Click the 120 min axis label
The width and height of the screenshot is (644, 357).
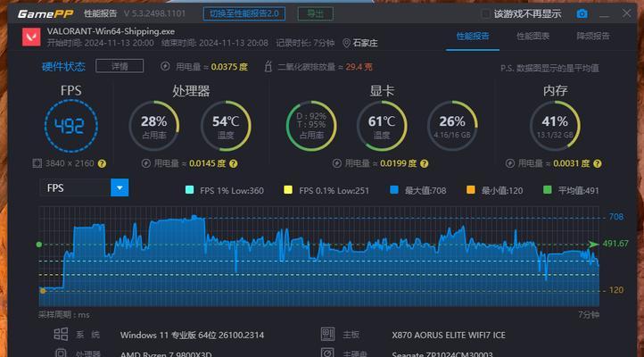pos(616,290)
